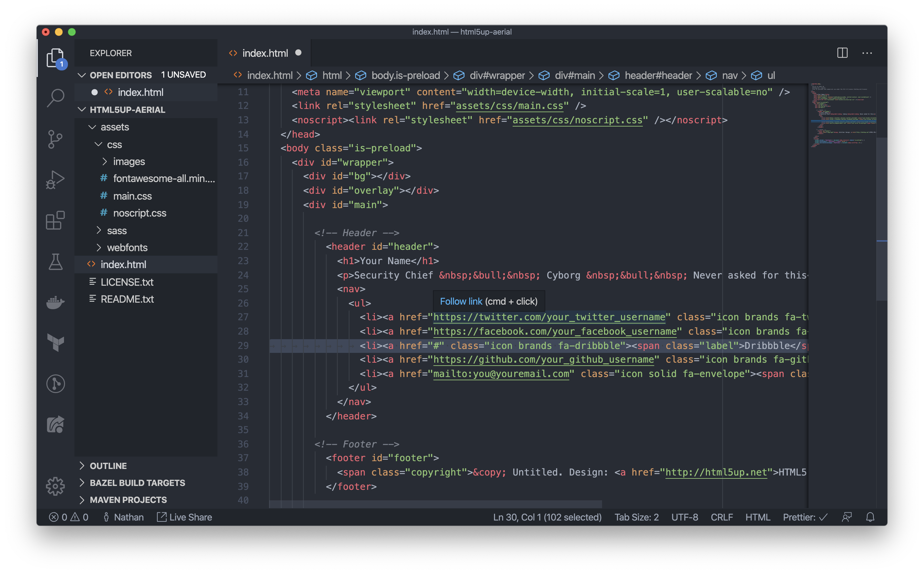Screen dimensions: 924x574
Task: Expand the sass folder
Action: (x=117, y=231)
